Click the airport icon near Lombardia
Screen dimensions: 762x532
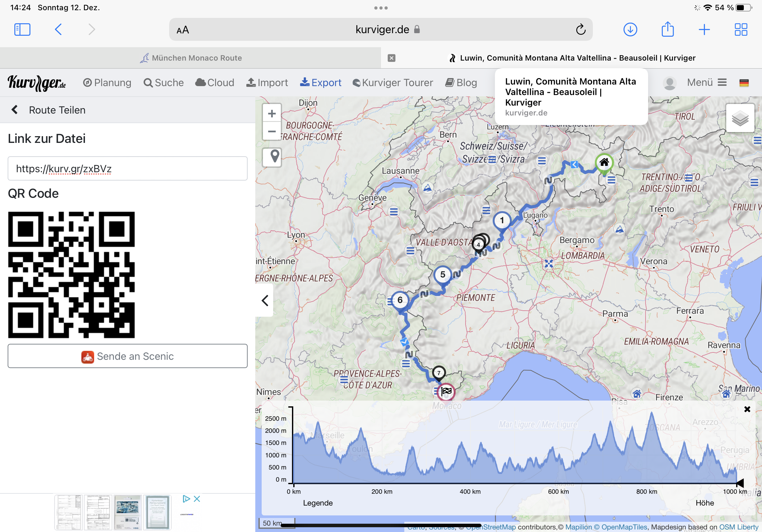549,264
